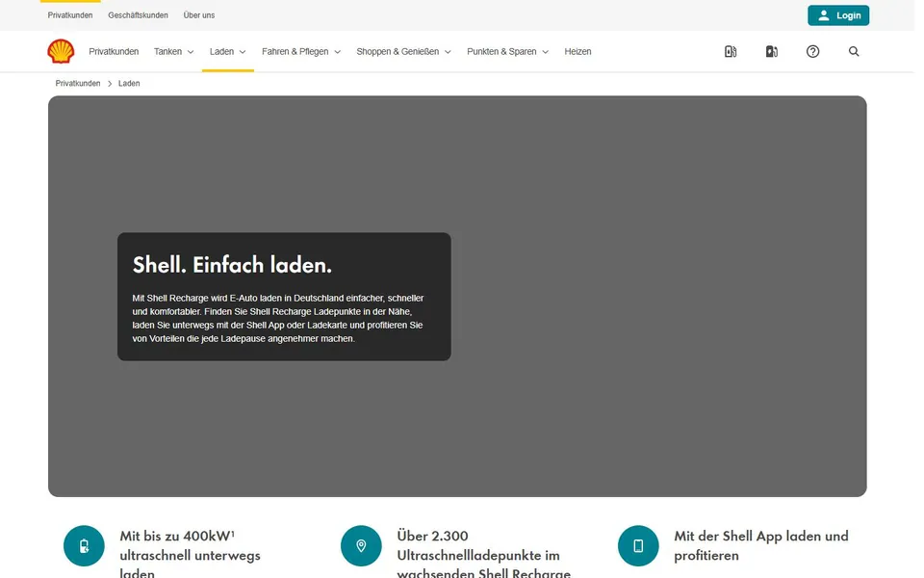This screenshot has width=924, height=578.
Task: Switch to Geschäftskunden in the top bar
Action: (x=138, y=15)
